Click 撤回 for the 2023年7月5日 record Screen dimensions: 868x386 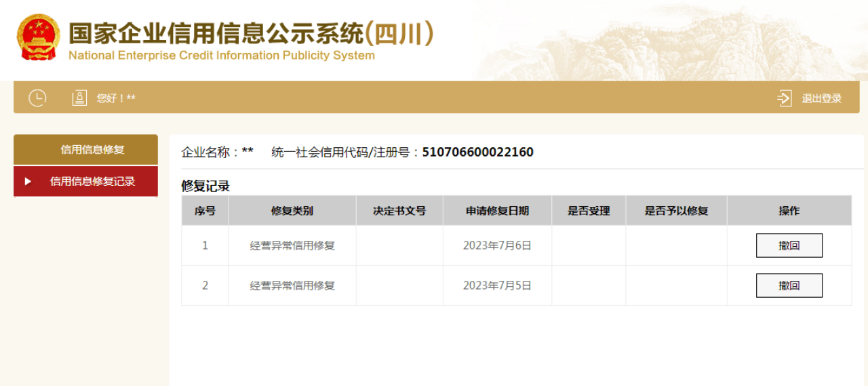789,286
